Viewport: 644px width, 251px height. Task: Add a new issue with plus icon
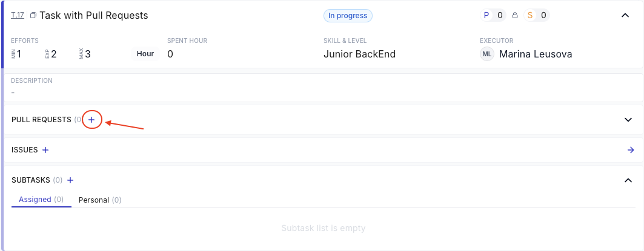[45, 150]
